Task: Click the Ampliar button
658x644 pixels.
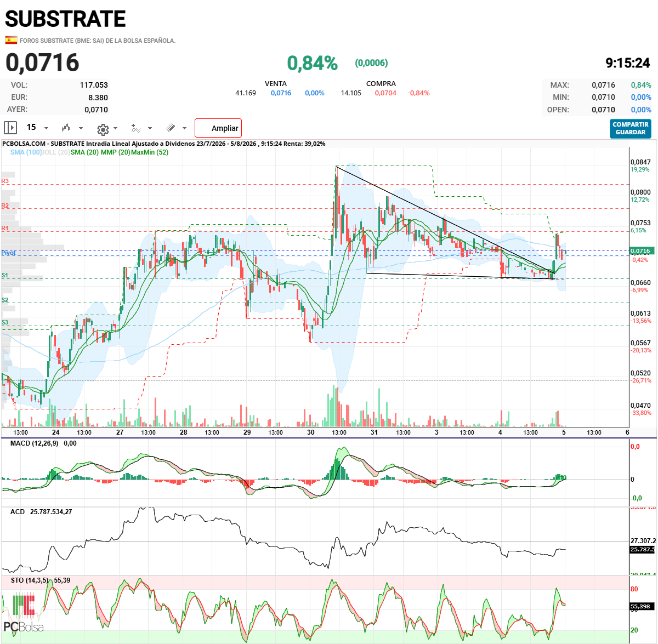Action: tap(218, 128)
